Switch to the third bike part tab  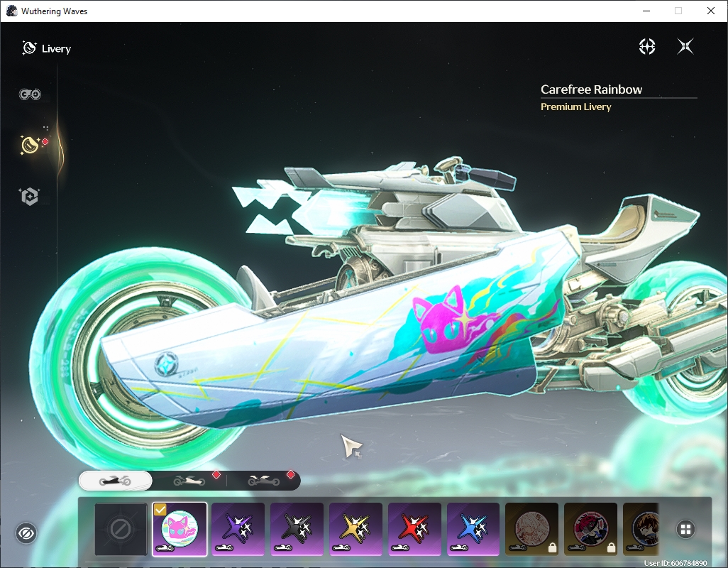[264, 481]
